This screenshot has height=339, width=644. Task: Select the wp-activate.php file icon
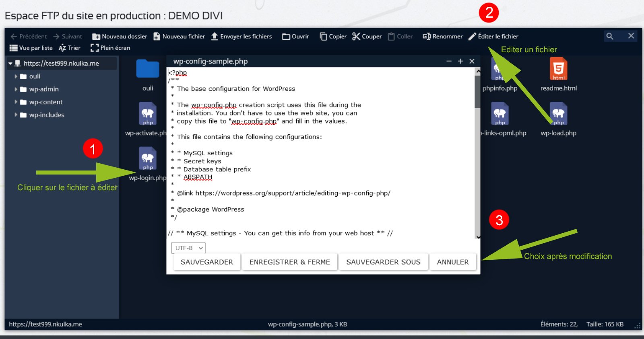click(x=148, y=114)
